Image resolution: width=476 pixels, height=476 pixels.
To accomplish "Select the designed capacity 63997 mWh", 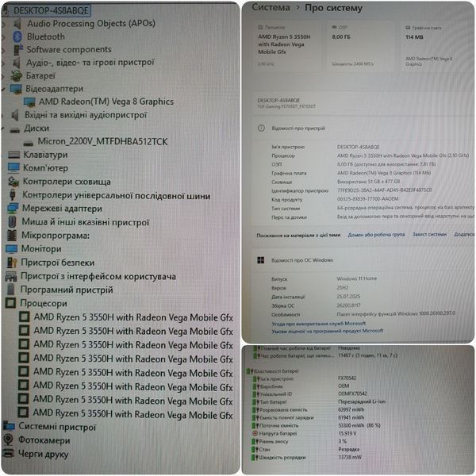I will 351,409.
